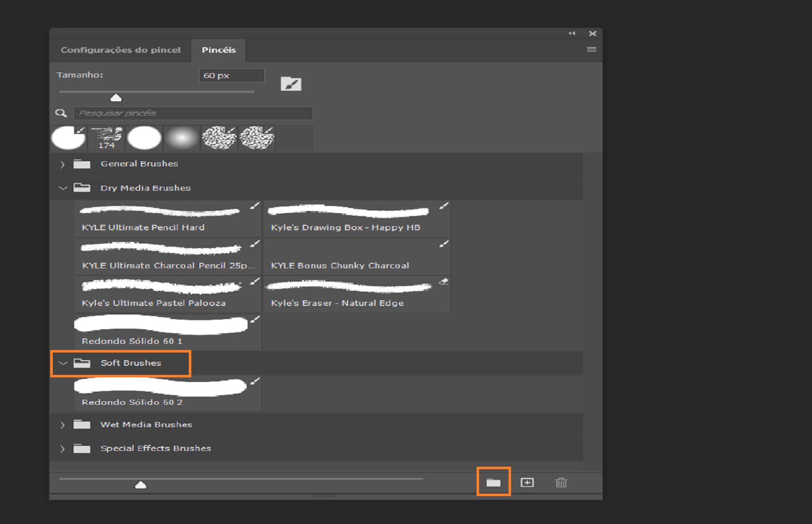Select the Special Effects Brushes folder icon

(x=82, y=448)
